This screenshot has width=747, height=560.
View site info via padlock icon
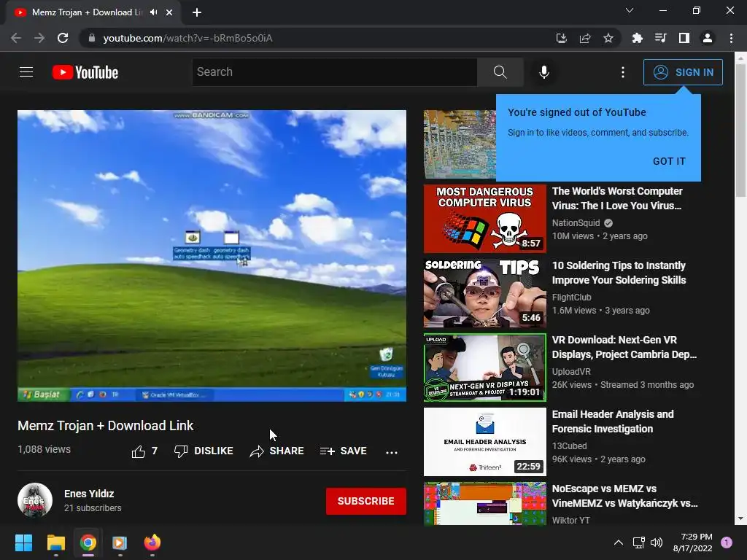(x=92, y=38)
